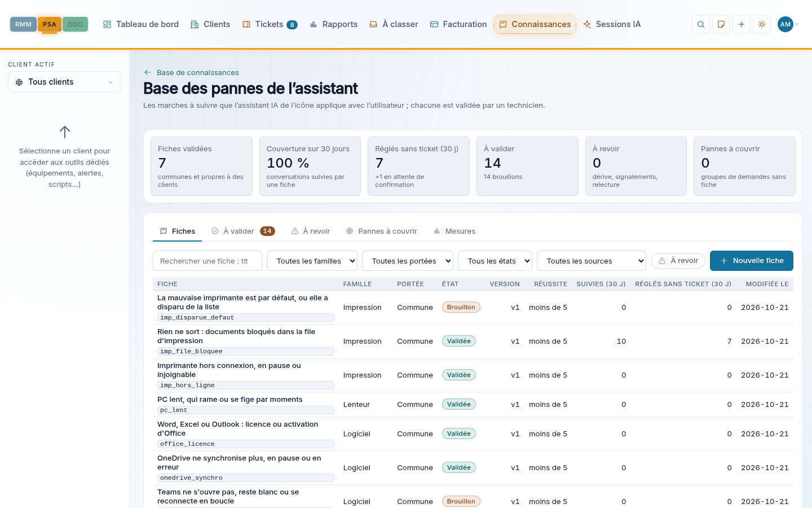The image size is (812, 508).
Task: Click the Fiches validées stat card
Action: (x=201, y=166)
